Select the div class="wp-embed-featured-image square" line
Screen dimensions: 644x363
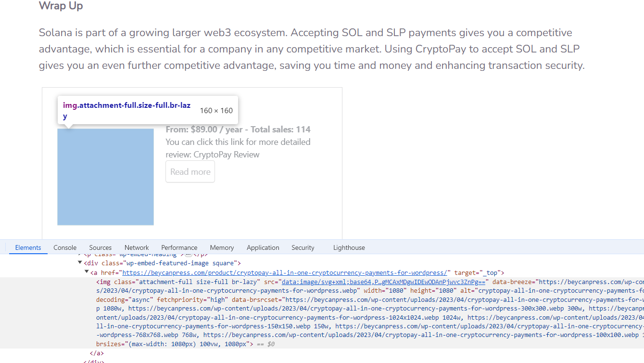pyautogui.click(x=162, y=263)
